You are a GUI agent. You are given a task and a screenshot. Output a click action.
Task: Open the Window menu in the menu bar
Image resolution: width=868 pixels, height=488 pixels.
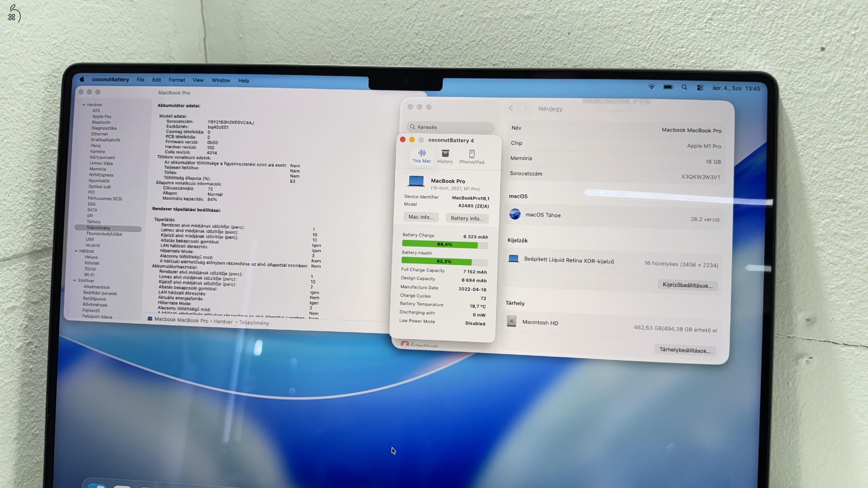[221, 80]
